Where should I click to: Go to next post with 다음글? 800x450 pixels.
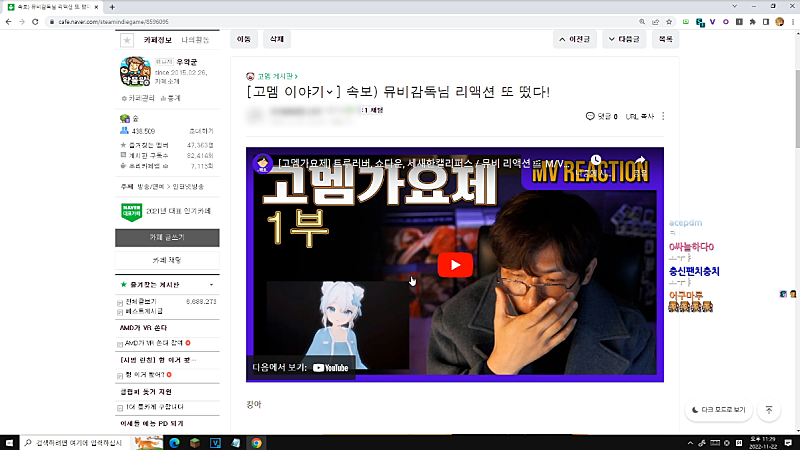tap(624, 39)
